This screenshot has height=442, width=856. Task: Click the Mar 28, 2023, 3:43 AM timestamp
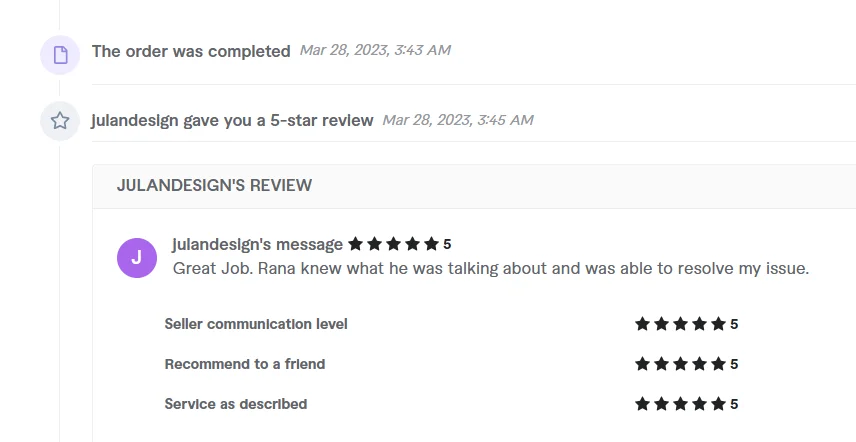[376, 50]
